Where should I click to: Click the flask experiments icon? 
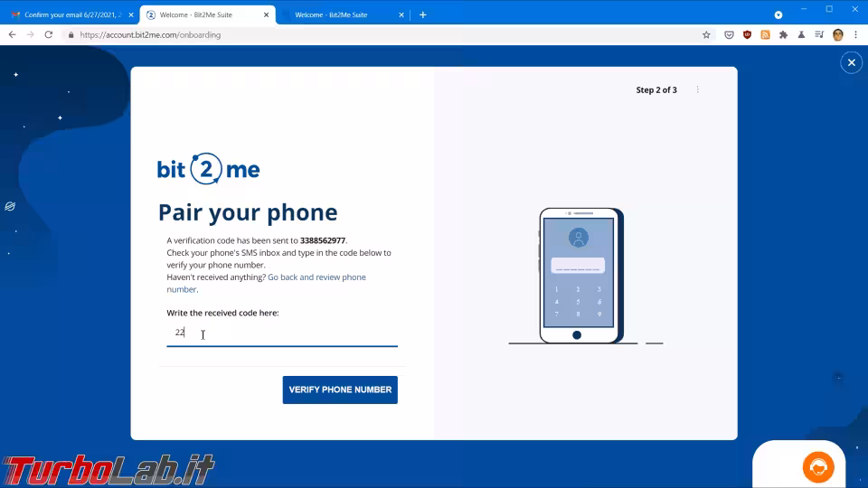click(x=802, y=35)
